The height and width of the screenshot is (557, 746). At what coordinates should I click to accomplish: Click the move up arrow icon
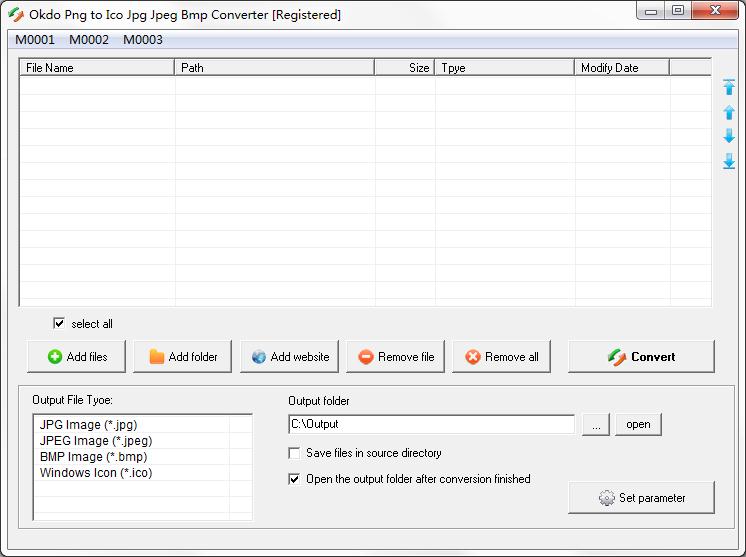tap(729, 112)
